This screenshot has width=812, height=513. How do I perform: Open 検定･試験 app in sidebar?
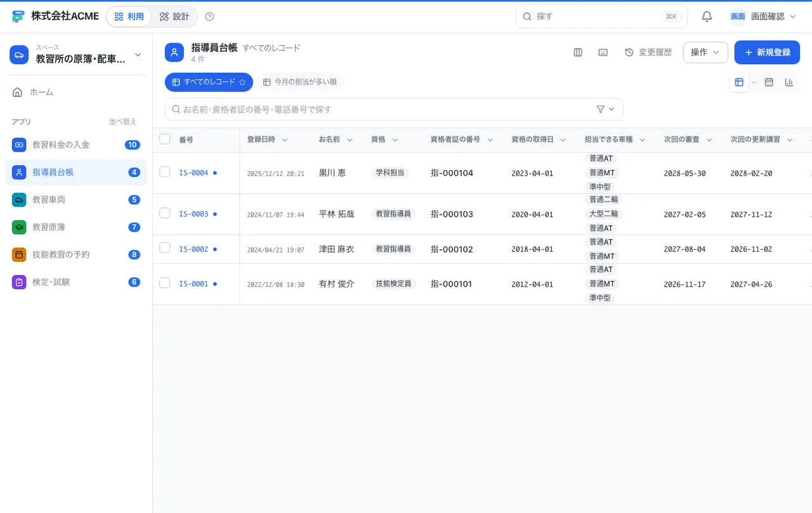pos(76,282)
